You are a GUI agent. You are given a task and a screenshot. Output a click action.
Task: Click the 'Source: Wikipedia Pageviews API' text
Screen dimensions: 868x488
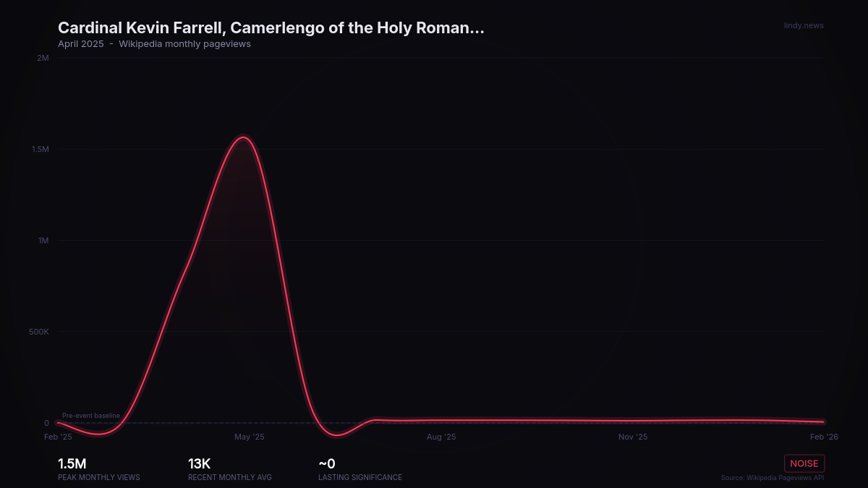coord(772,478)
